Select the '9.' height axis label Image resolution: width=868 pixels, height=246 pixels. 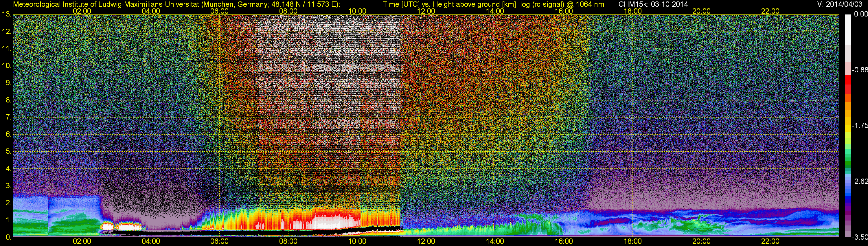pyautogui.click(x=8, y=83)
